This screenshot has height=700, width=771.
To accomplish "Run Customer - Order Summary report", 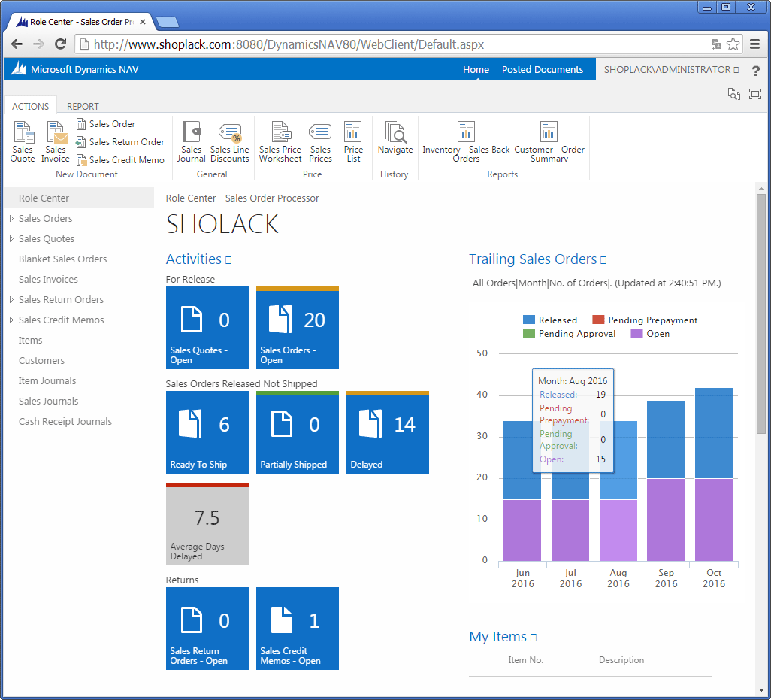I will point(549,141).
